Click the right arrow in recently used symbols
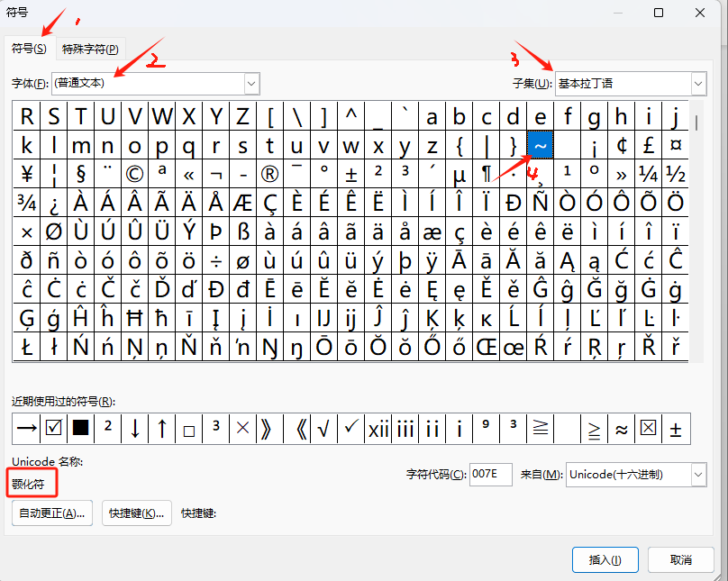Image resolution: width=728 pixels, height=581 pixels. (26, 429)
